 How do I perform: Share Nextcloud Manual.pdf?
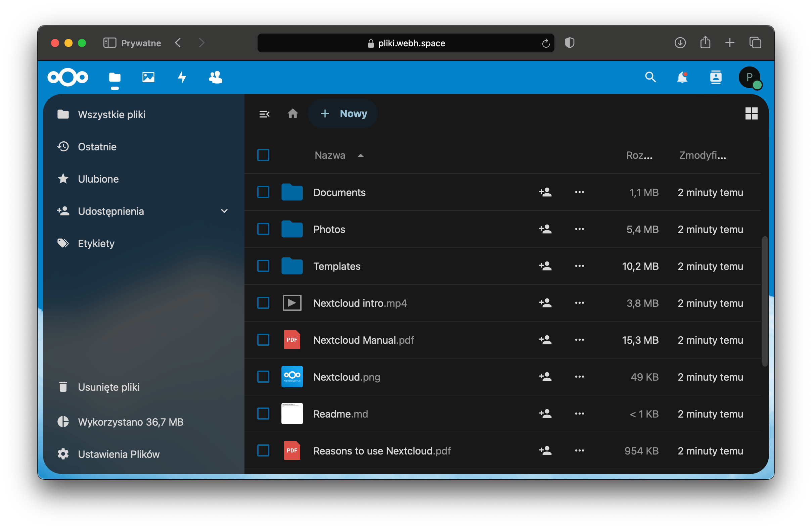(545, 340)
